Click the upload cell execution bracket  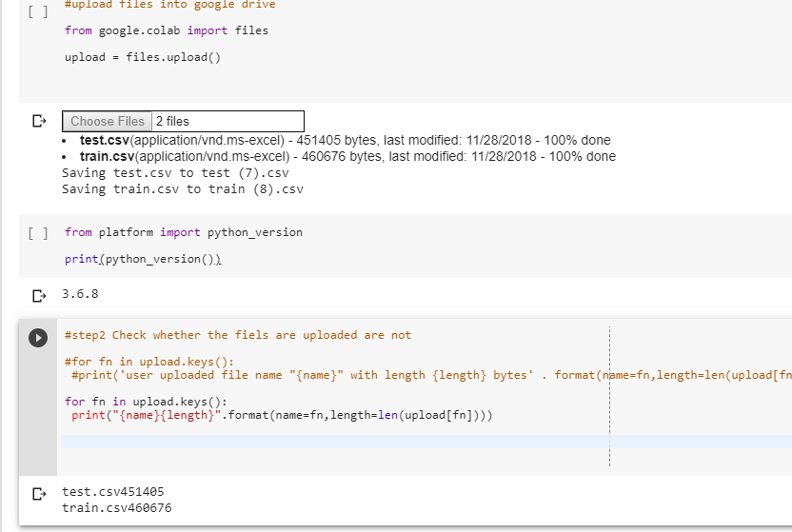pos(38,11)
